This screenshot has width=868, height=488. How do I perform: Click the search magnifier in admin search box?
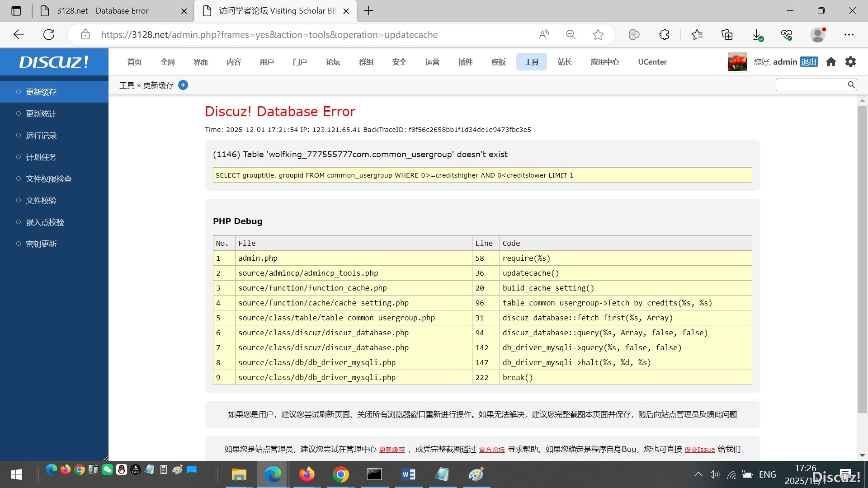tap(851, 84)
